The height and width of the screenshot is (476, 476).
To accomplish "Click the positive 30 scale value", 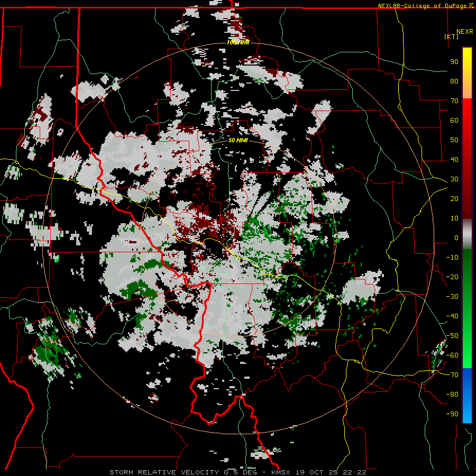I will pyautogui.click(x=454, y=179).
